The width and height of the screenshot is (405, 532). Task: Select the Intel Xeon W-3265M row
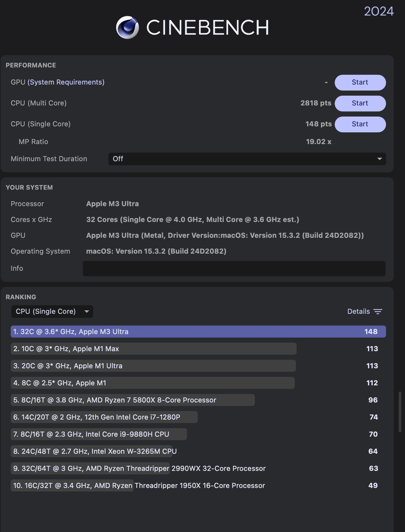[x=198, y=451]
